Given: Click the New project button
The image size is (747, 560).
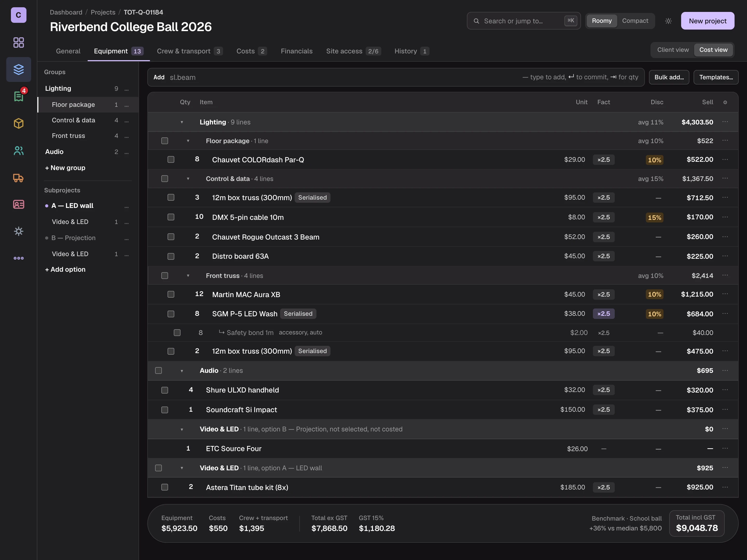Looking at the screenshot, I should click(708, 21).
